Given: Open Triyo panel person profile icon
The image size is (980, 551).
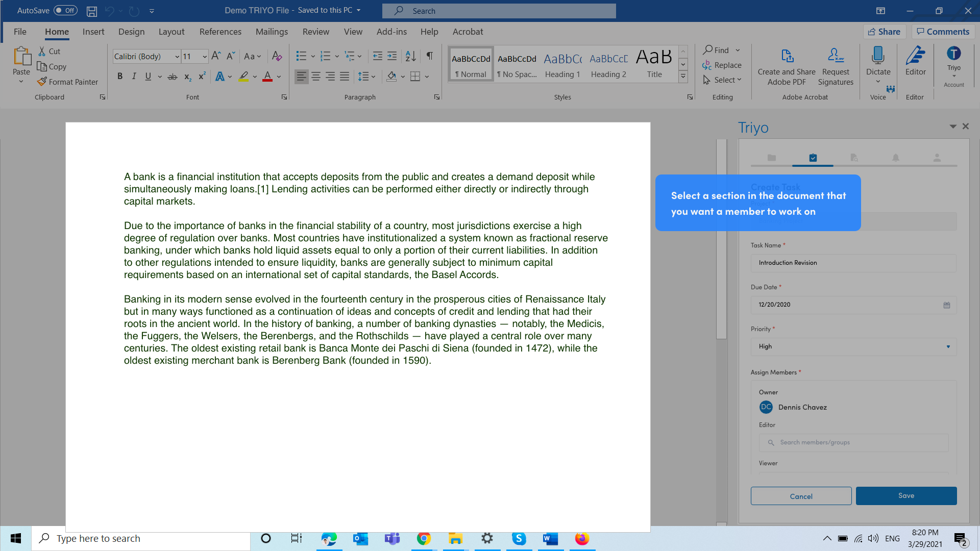Looking at the screenshot, I should pos(937,158).
